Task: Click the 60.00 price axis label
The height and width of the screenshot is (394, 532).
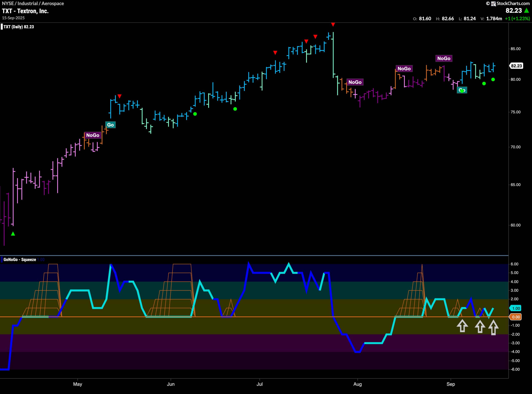Action: (516, 225)
